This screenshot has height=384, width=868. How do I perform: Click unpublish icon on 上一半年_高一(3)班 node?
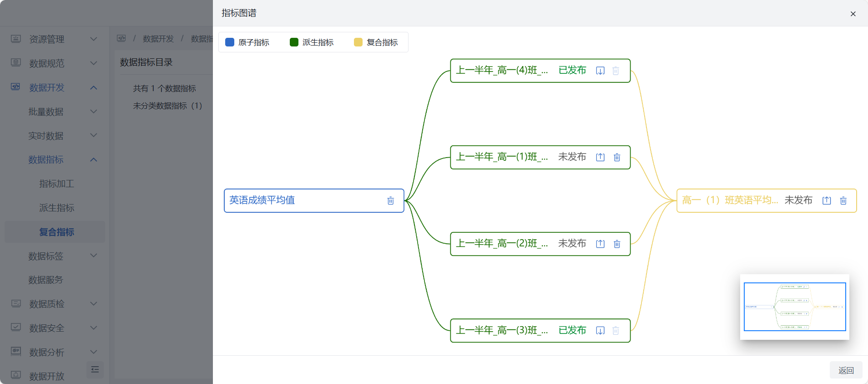pos(601,330)
